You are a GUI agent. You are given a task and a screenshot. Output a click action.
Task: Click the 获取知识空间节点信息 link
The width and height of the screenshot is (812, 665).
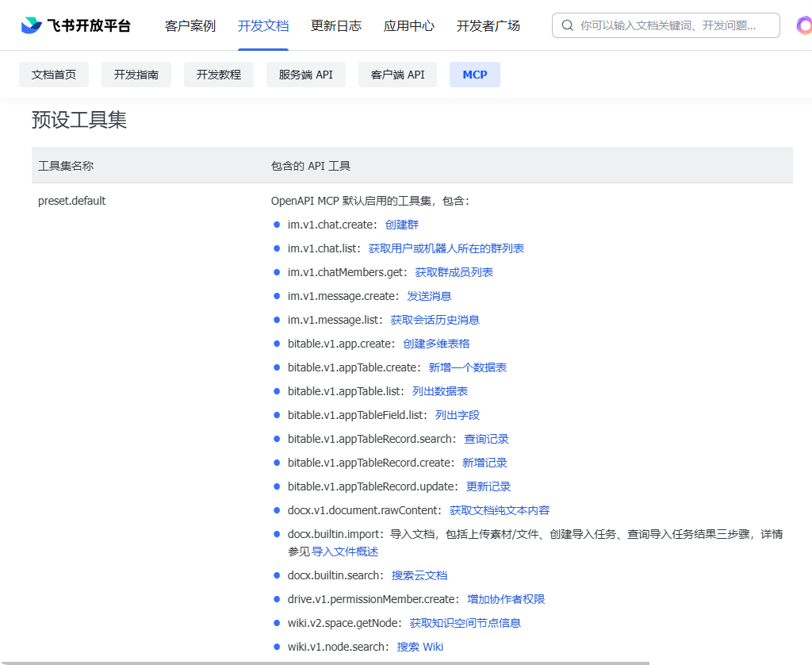click(465, 623)
